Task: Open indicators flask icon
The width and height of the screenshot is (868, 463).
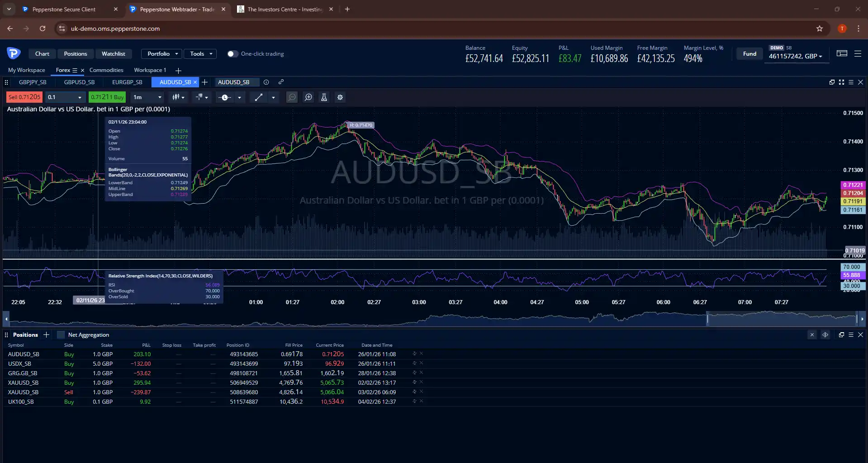Action: click(x=324, y=97)
